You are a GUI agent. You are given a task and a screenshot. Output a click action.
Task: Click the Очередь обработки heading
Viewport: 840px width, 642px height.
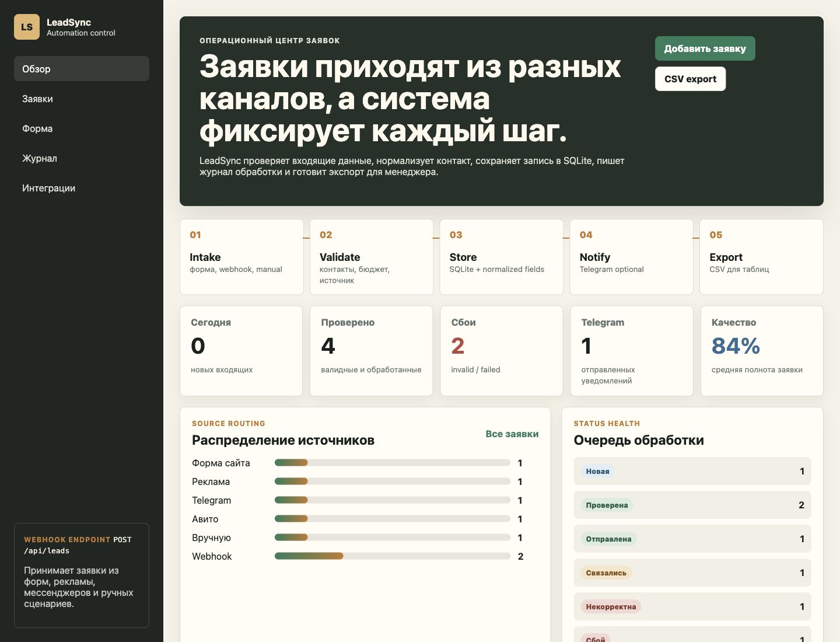coord(639,440)
